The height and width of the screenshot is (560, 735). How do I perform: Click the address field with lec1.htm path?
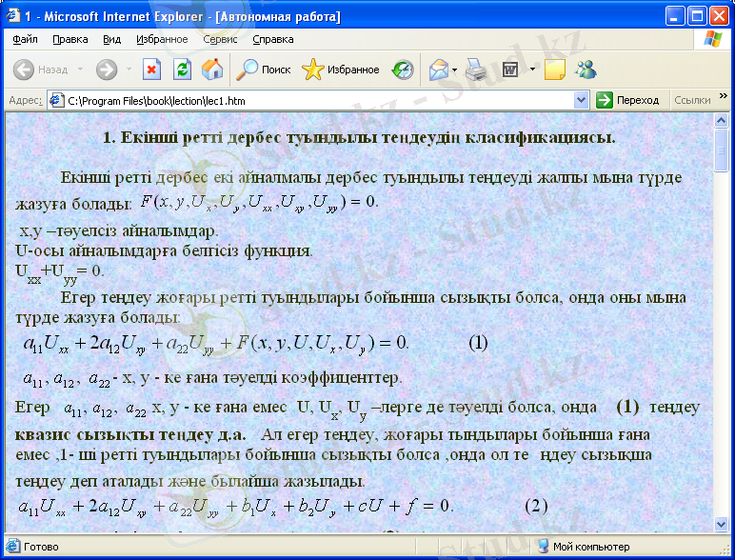click(314, 100)
